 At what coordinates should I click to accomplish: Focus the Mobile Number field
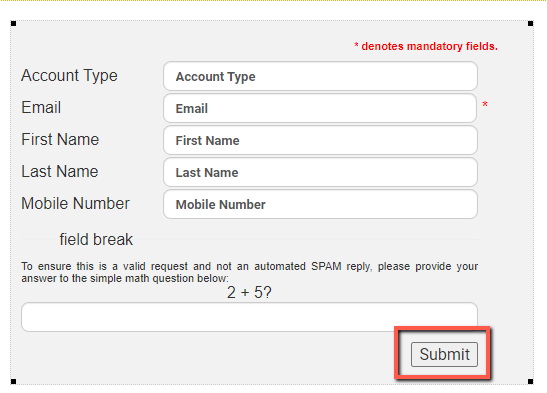point(320,204)
